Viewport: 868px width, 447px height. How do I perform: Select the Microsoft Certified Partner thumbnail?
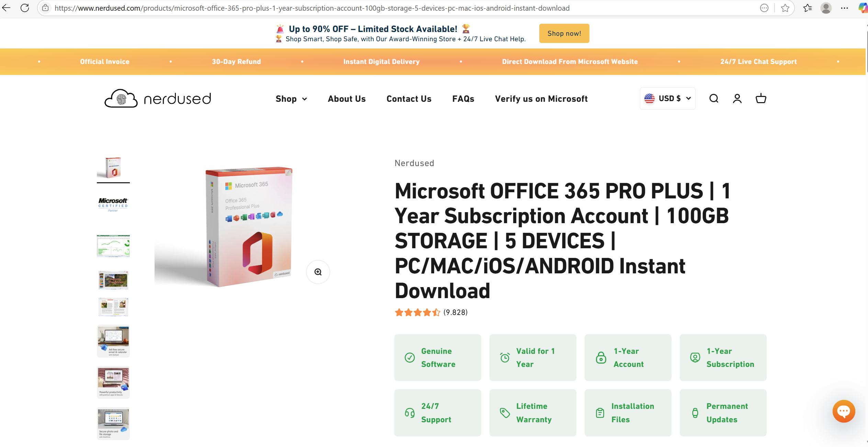pyautogui.click(x=113, y=204)
